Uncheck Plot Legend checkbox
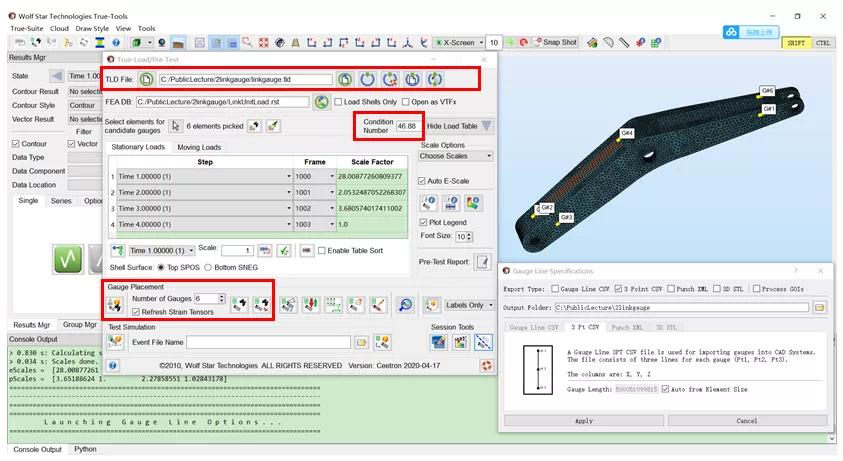Image resolution: width=843 pixels, height=461 pixels. coord(423,222)
